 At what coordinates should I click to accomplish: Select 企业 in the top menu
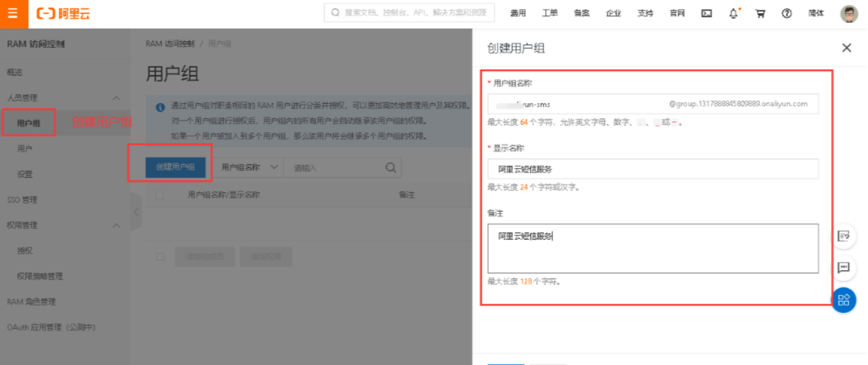[x=613, y=13]
